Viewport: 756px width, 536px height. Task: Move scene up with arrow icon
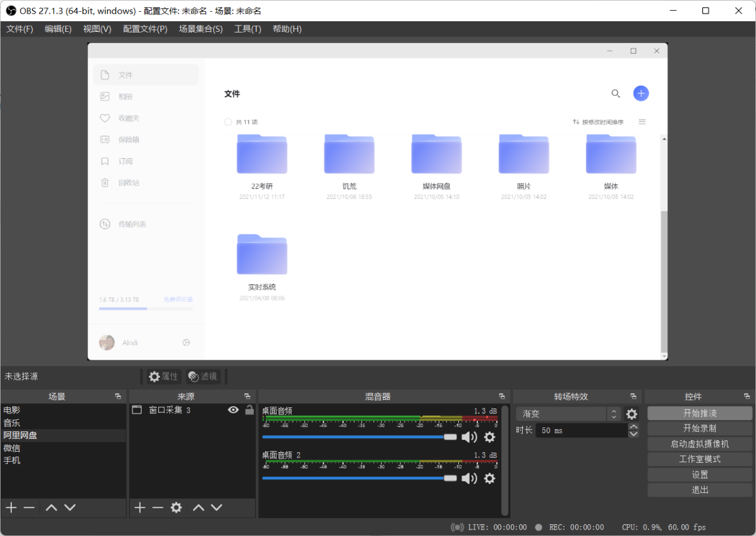51,508
